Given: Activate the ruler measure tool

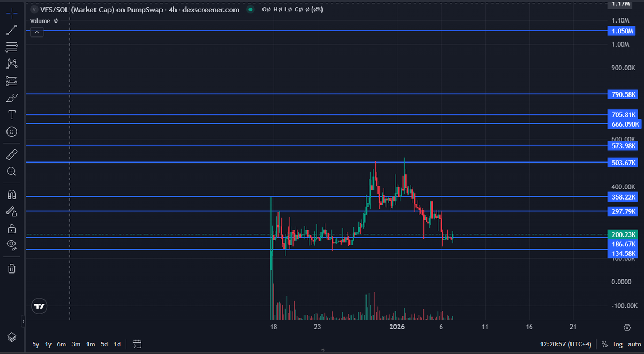Looking at the screenshot, I should click(x=12, y=156).
